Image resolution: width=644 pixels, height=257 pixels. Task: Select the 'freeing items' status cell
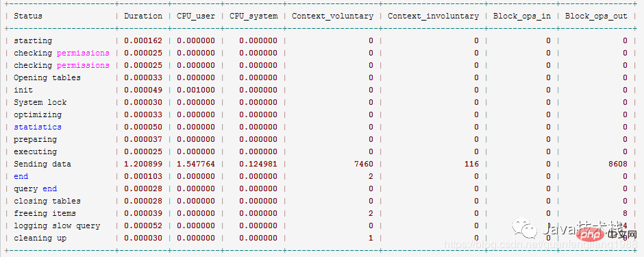[x=45, y=213]
